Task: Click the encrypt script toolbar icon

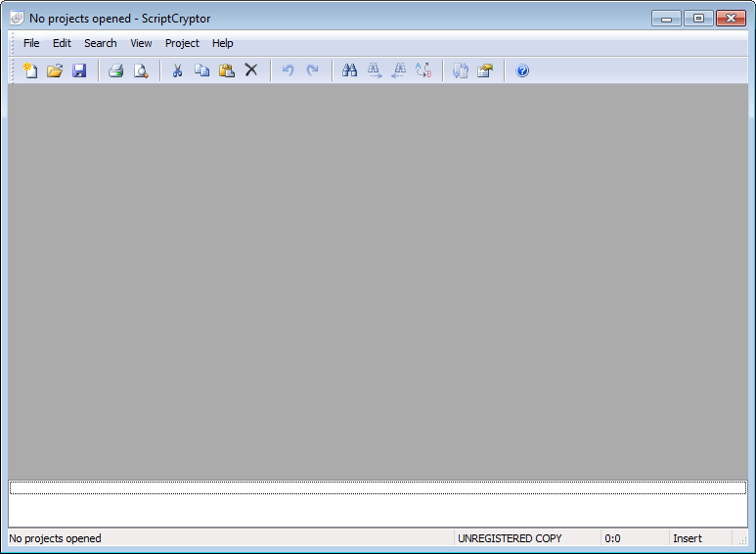Action: point(461,70)
